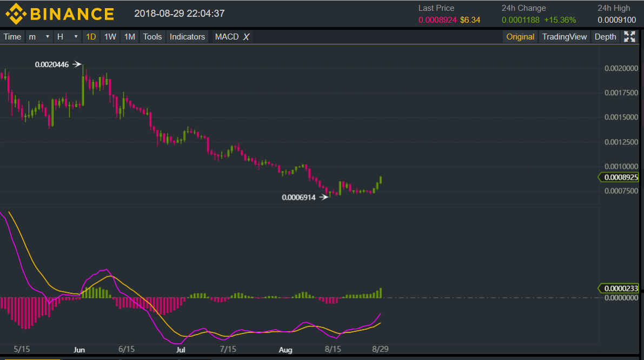Switch to the TradingView chart tab
The image size is (644, 360).
click(564, 37)
